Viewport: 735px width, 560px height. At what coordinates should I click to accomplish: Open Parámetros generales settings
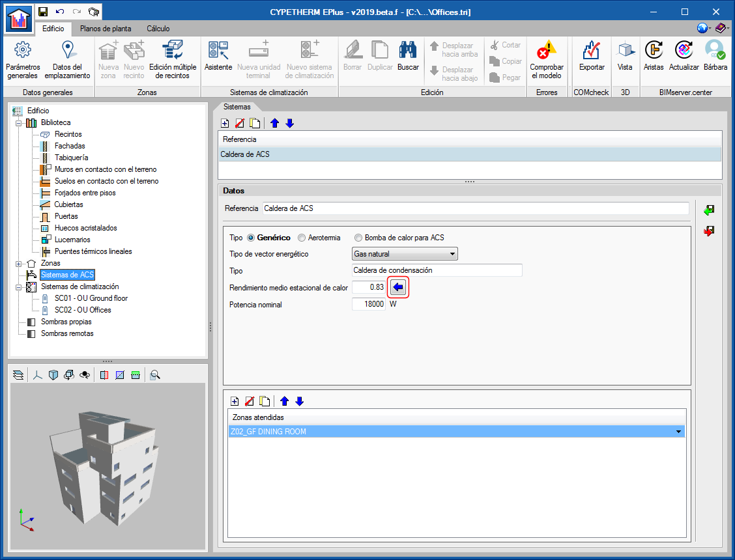(x=23, y=61)
